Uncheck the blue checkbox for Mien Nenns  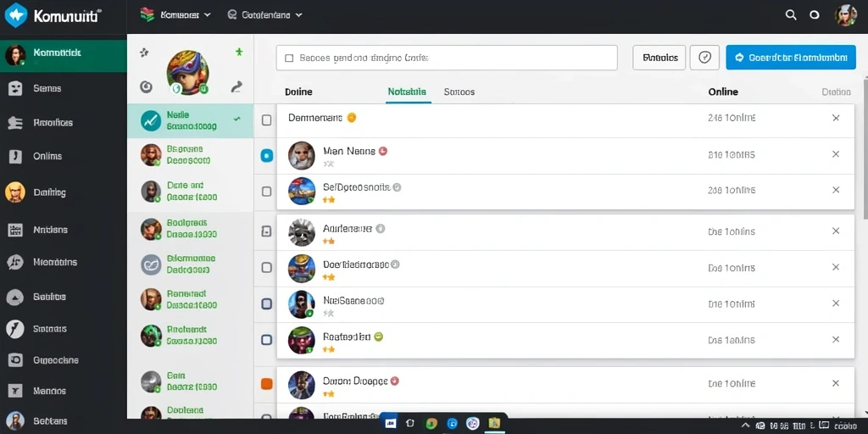pyautogui.click(x=267, y=156)
